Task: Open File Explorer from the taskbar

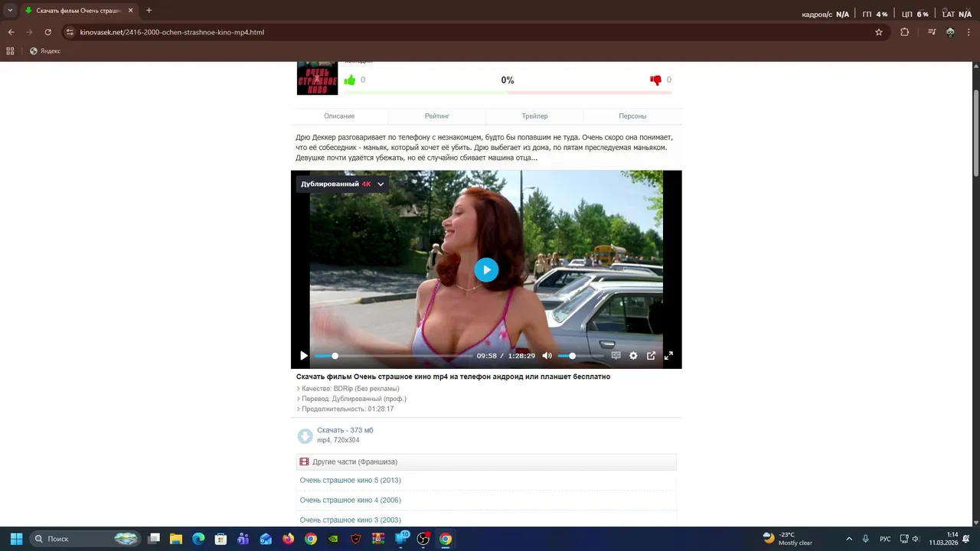Action: coord(176,539)
